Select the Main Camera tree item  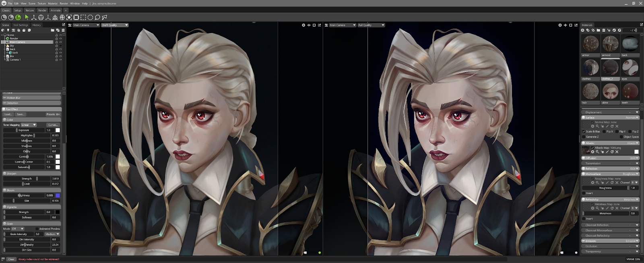point(27,42)
